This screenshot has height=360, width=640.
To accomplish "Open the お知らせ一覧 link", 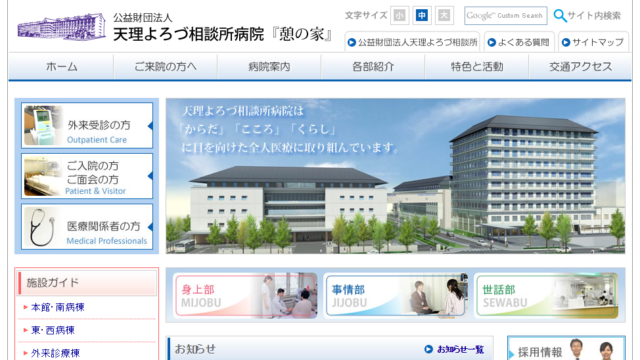I will click(454, 349).
